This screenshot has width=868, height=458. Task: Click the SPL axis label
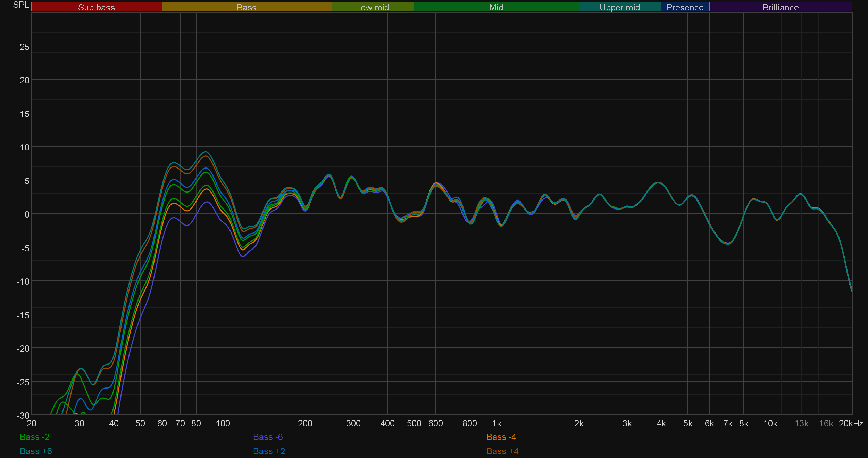point(21,5)
